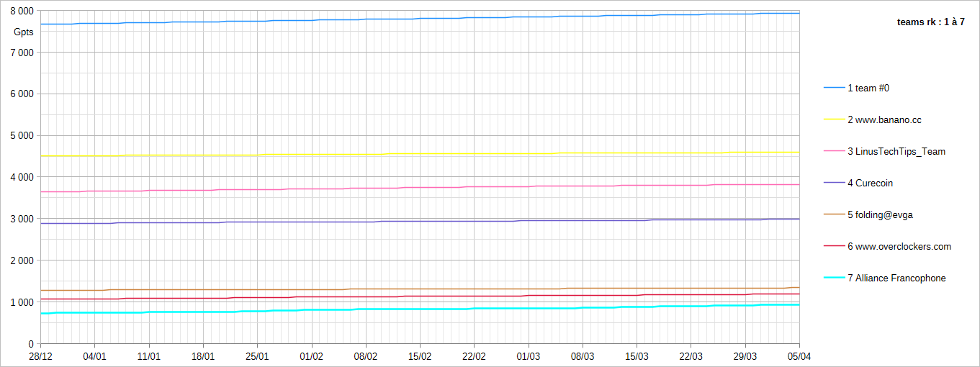The height and width of the screenshot is (367, 980).
Task: Select the Curecoin legend entry
Action: pos(870,183)
